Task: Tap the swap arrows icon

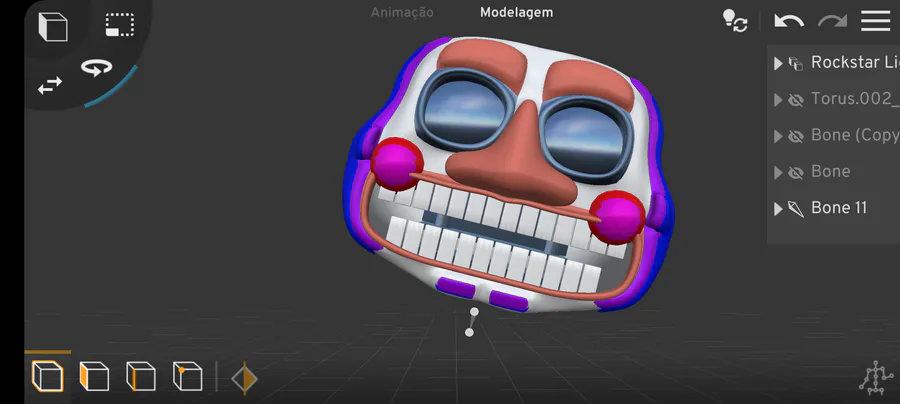Action: coord(50,87)
